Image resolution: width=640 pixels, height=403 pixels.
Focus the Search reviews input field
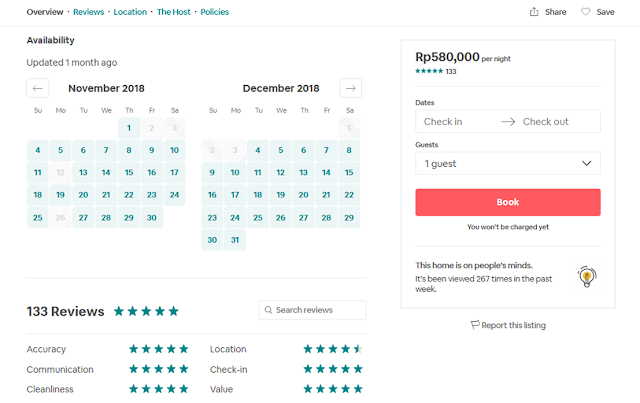tap(312, 310)
